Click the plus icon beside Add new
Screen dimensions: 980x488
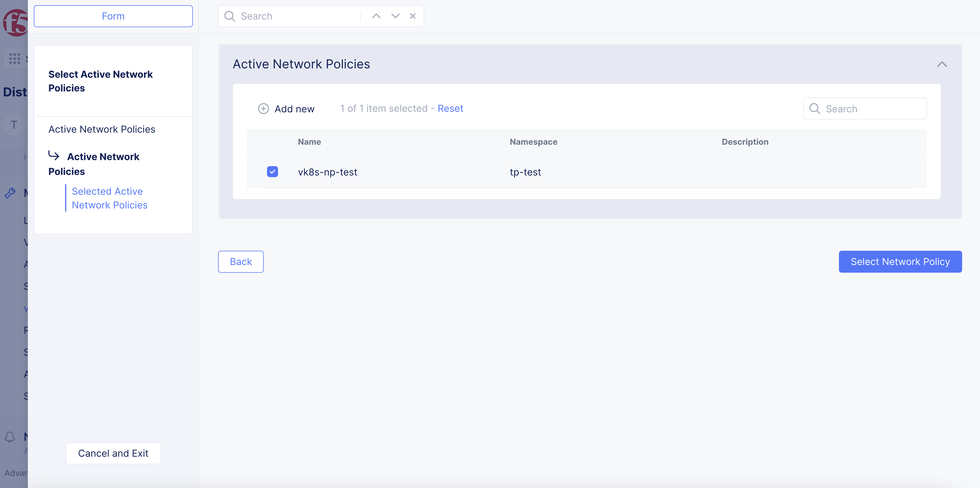coord(263,109)
